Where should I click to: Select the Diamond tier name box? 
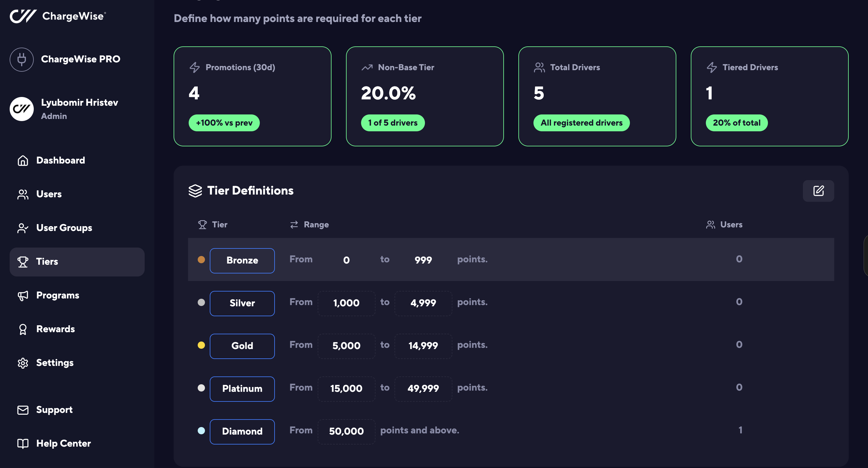[242, 431]
